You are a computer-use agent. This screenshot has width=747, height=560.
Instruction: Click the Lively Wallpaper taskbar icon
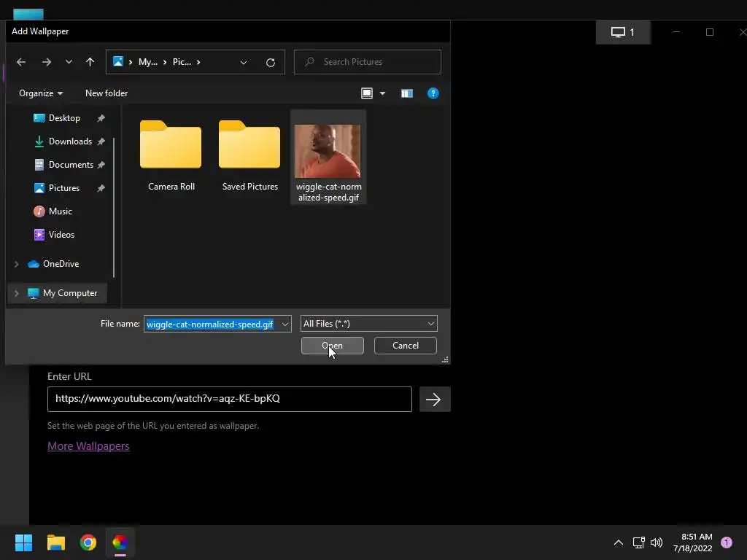point(120,542)
